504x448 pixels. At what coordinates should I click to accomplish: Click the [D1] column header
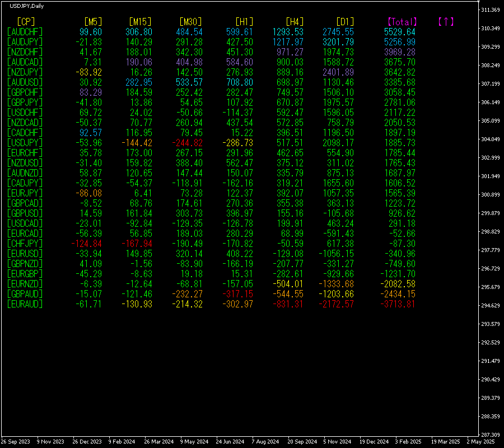point(345,22)
